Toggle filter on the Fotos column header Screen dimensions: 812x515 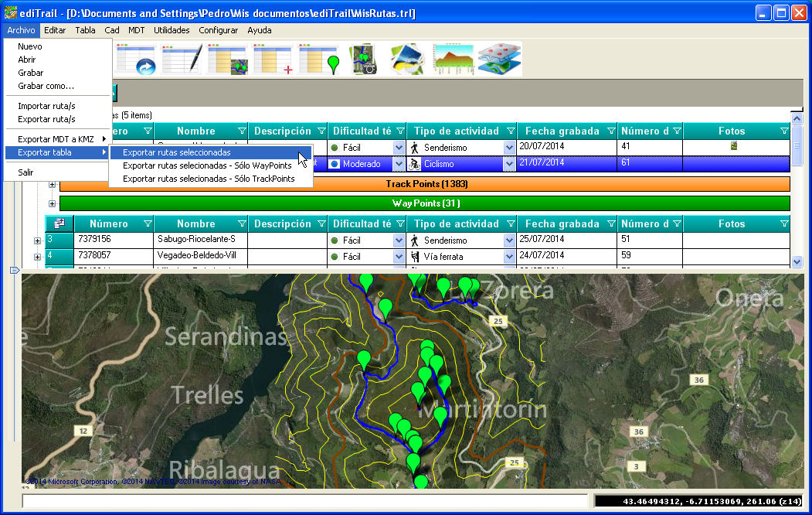pos(784,131)
